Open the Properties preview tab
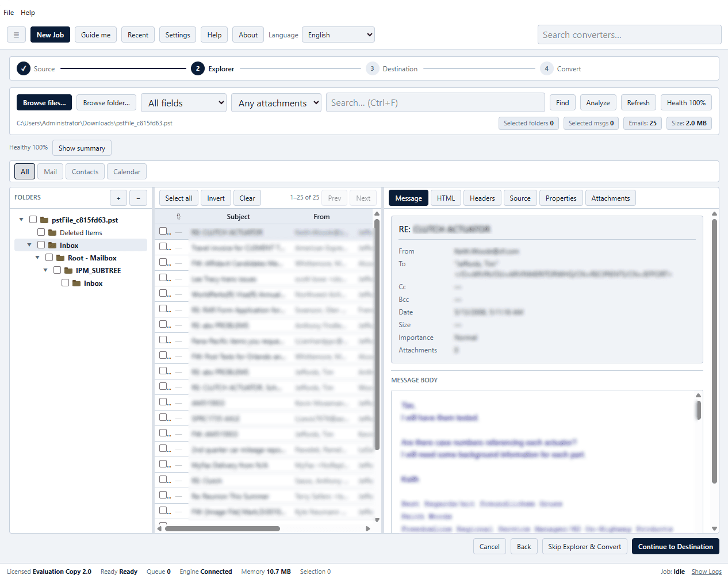 (561, 198)
